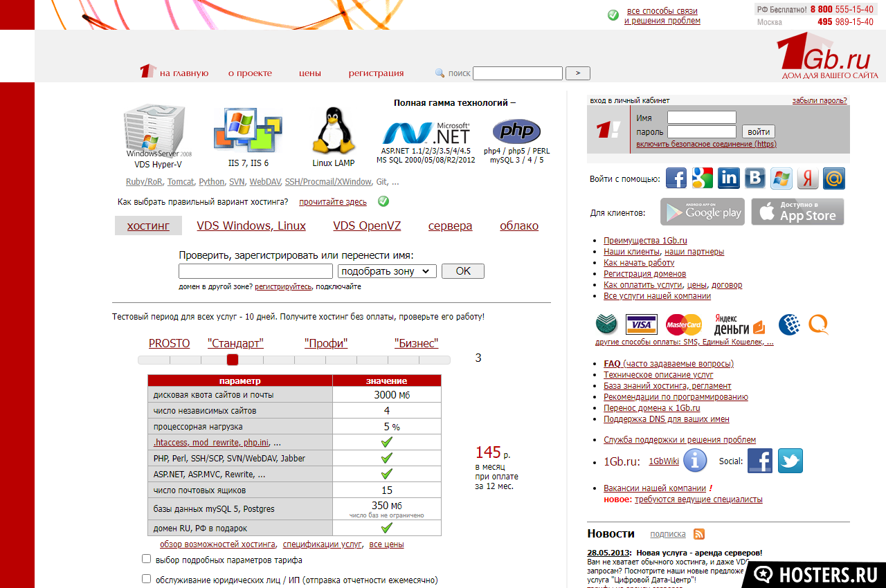This screenshot has width=886, height=588.
Task: Open the 1GbWiki info icon
Action: click(x=695, y=460)
